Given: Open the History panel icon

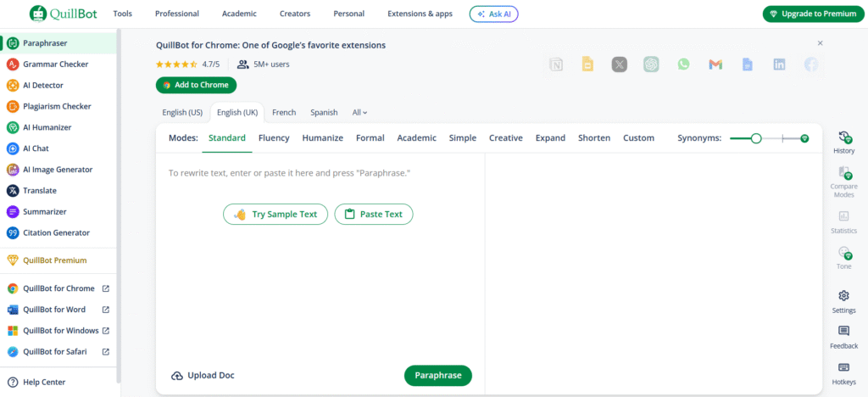Looking at the screenshot, I should point(843,137).
